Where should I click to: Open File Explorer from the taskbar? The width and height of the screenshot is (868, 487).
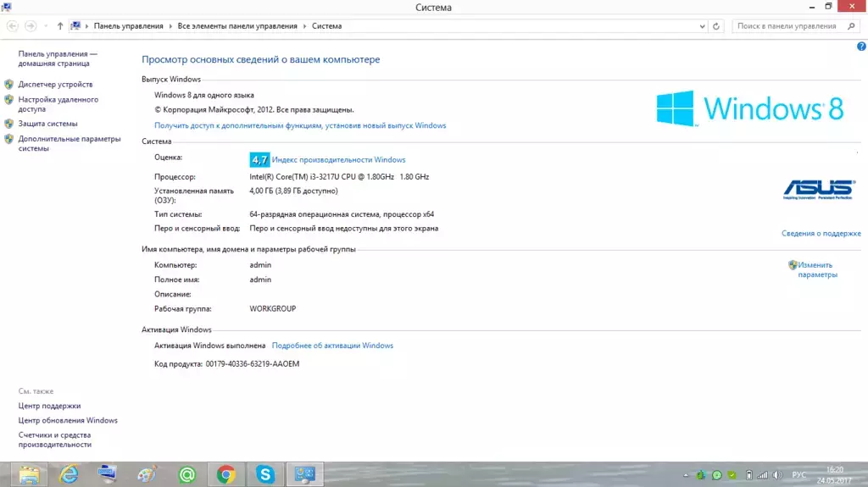[29, 475]
